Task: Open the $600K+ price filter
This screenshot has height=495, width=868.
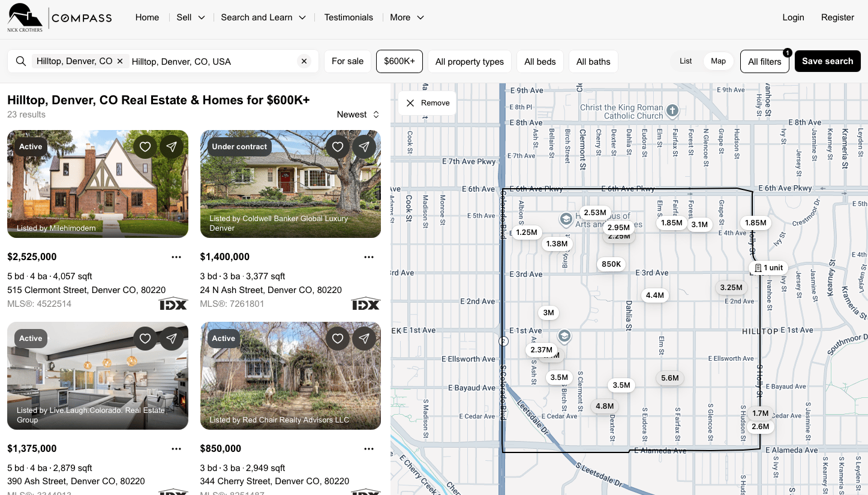Action: pos(400,61)
